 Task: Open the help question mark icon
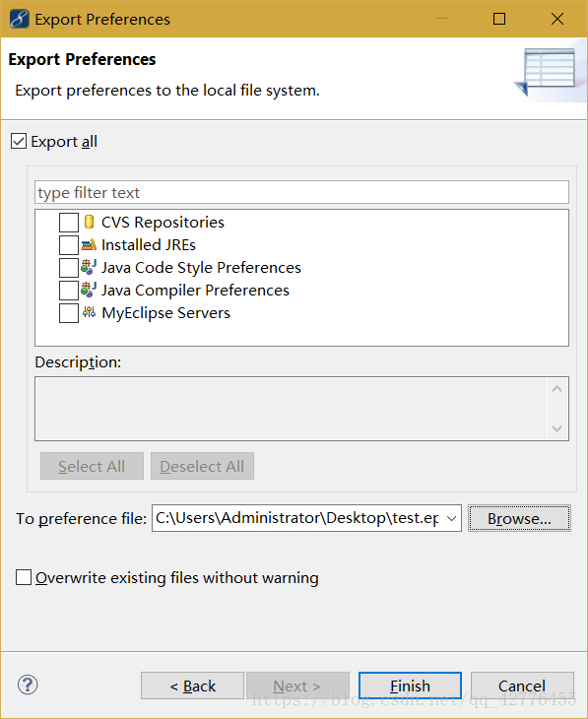click(28, 686)
